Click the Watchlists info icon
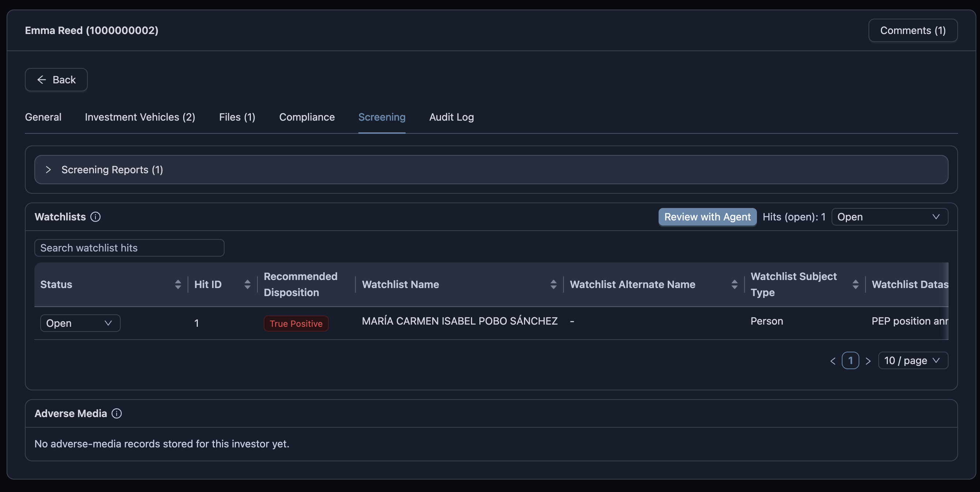The width and height of the screenshot is (980, 492). (95, 217)
